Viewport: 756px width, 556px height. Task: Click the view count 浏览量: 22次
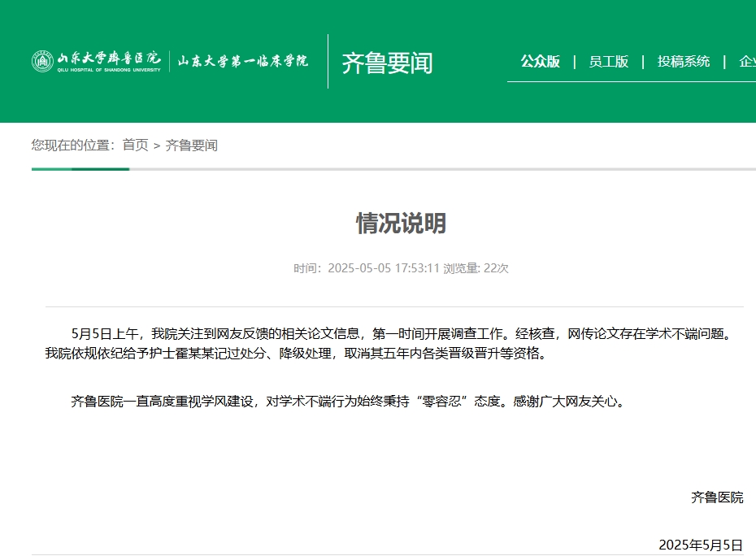pyautogui.click(x=476, y=268)
